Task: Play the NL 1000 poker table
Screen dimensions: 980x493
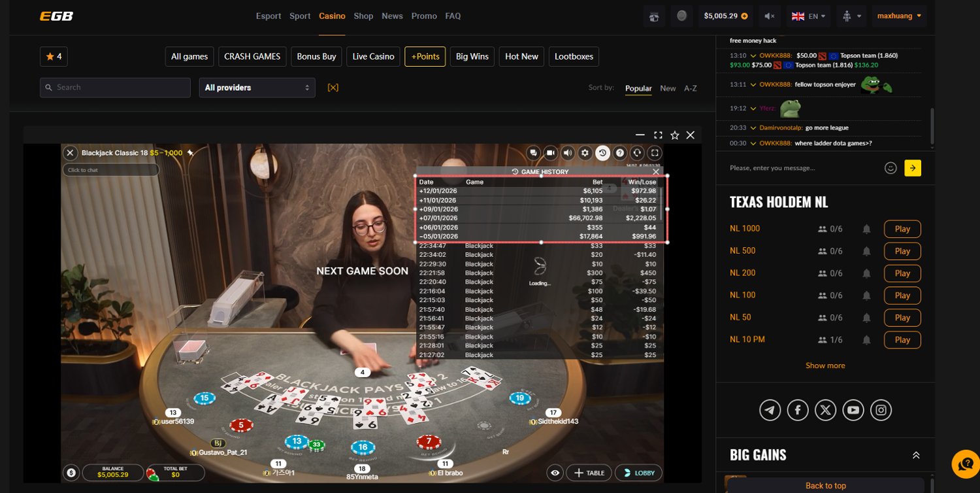Action: (x=902, y=229)
